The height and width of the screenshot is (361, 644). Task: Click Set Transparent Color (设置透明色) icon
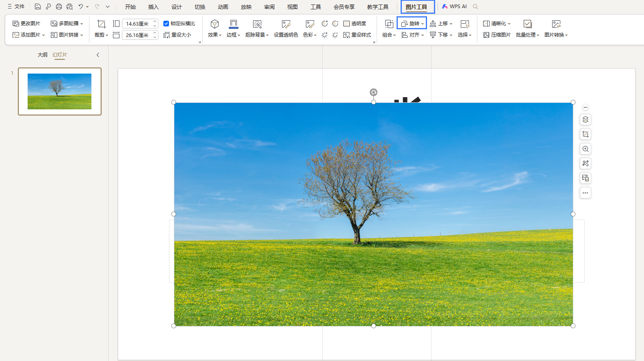pos(286,24)
